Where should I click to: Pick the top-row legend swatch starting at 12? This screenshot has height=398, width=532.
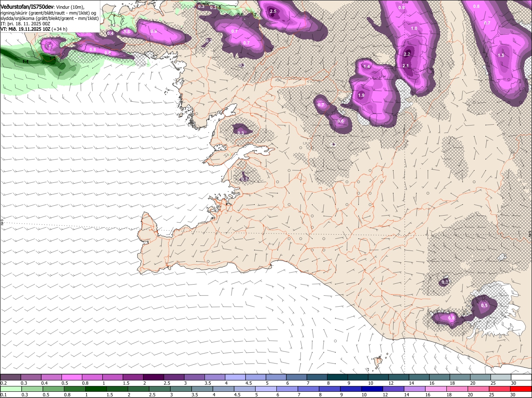tap(399, 377)
